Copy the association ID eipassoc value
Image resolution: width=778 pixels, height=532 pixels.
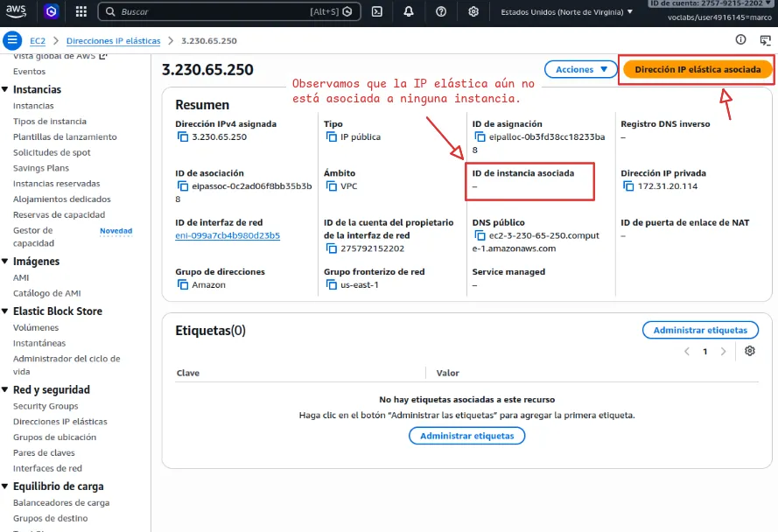[183, 186]
